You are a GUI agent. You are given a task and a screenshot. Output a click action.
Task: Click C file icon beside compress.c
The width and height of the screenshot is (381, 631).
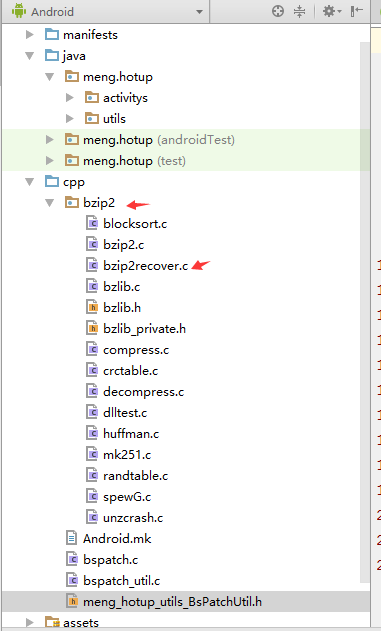click(x=92, y=349)
